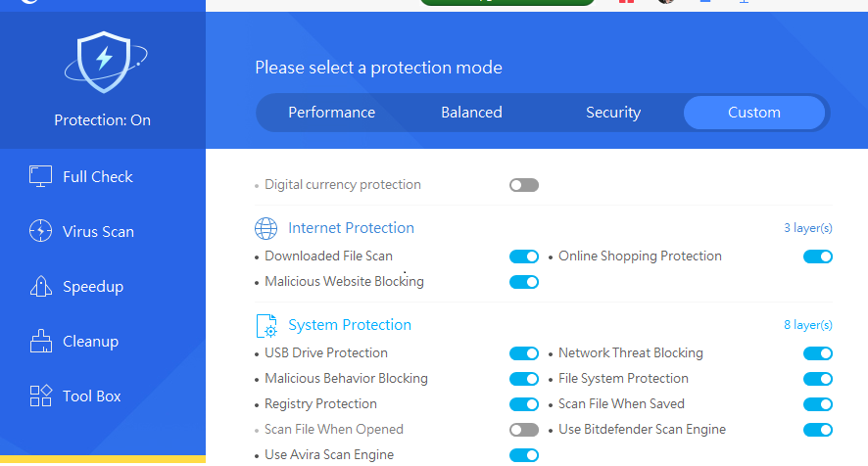Click the System Protection file-gear icon
Viewport: 868px width, 466px height.
(265, 325)
